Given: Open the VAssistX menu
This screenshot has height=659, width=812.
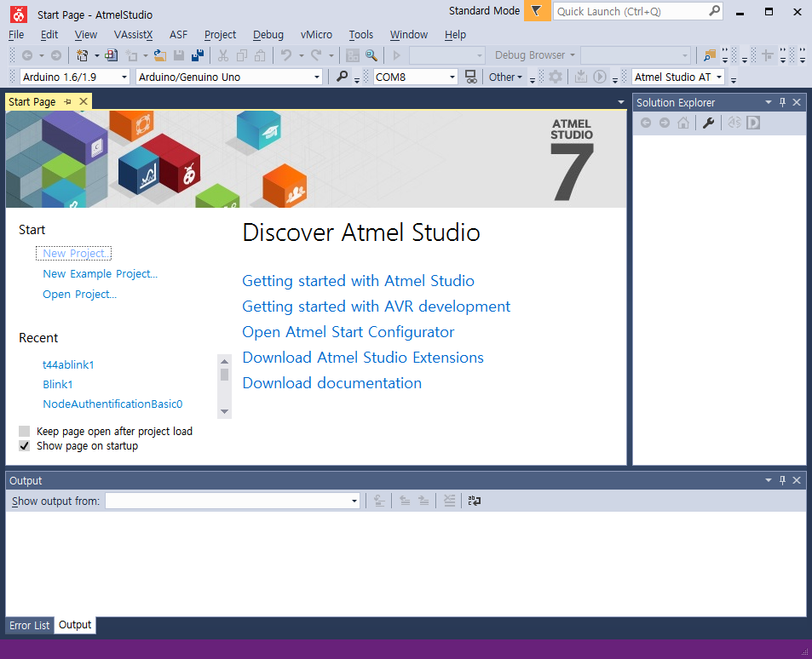Looking at the screenshot, I should pyautogui.click(x=133, y=35).
